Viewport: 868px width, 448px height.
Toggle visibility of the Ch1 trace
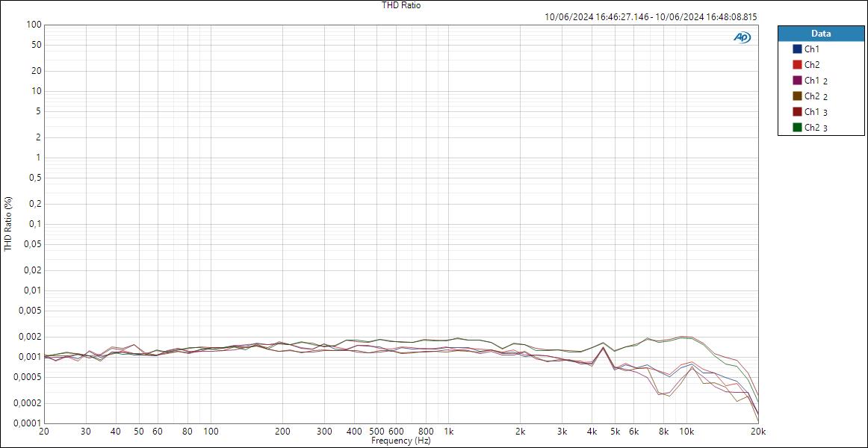pyautogui.click(x=813, y=48)
